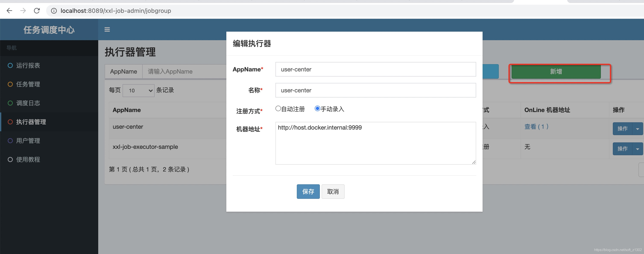Click the circle icon beside 调度日志
Screen dimensions: 644x254
(10, 103)
